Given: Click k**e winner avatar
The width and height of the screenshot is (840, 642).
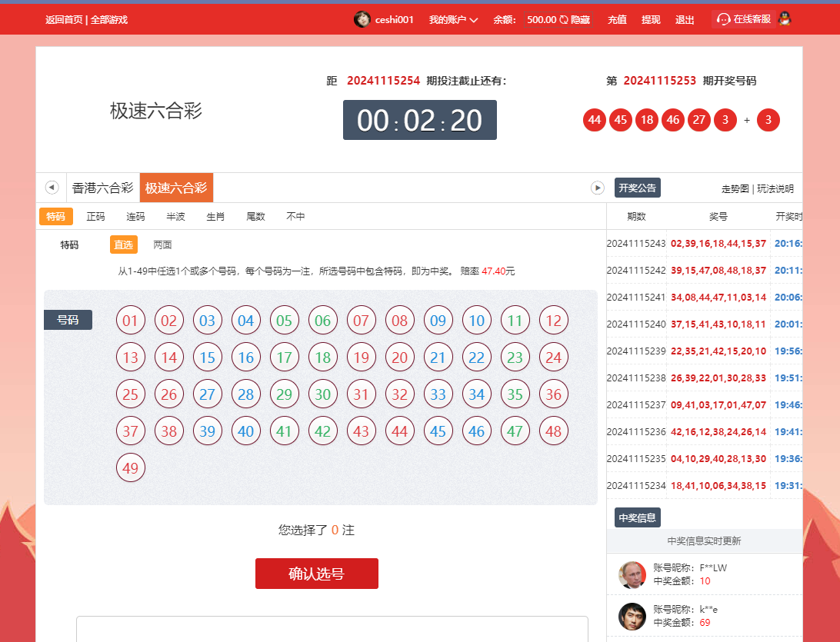Looking at the screenshot, I should (x=632, y=616).
